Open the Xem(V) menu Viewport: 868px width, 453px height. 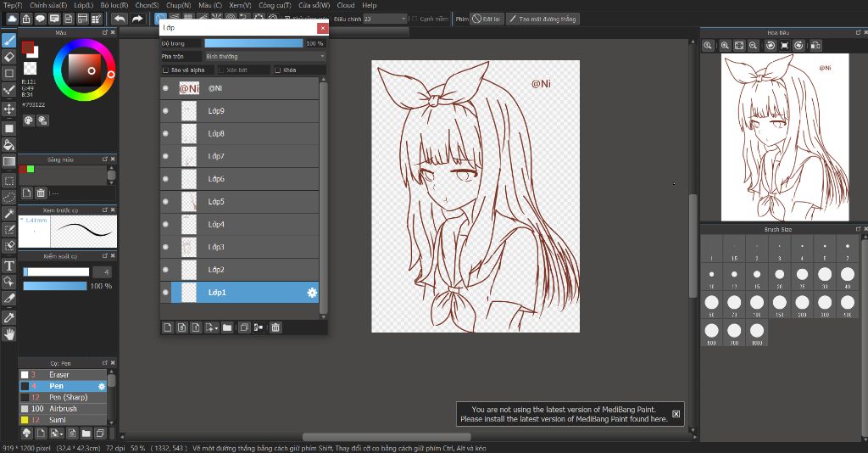(x=240, y=5)
